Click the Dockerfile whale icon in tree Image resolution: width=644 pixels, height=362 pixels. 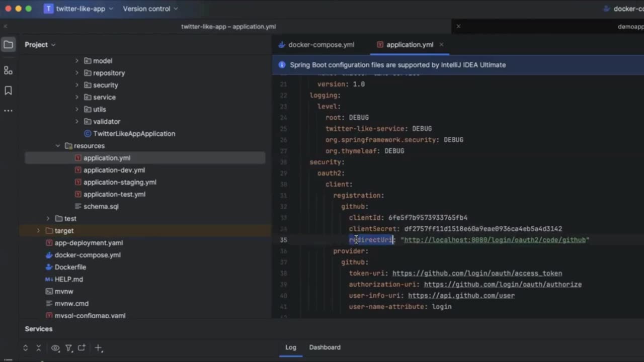pos(49,267)
